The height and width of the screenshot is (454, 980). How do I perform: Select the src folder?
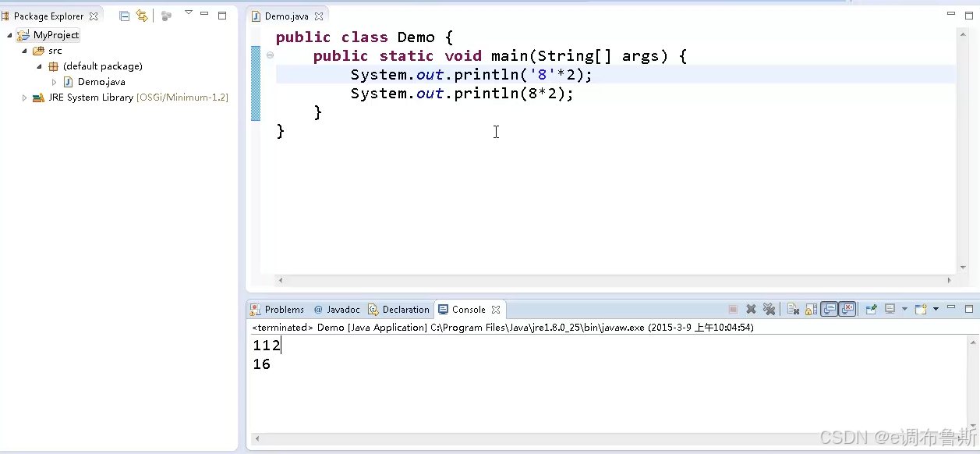(55, 51)
